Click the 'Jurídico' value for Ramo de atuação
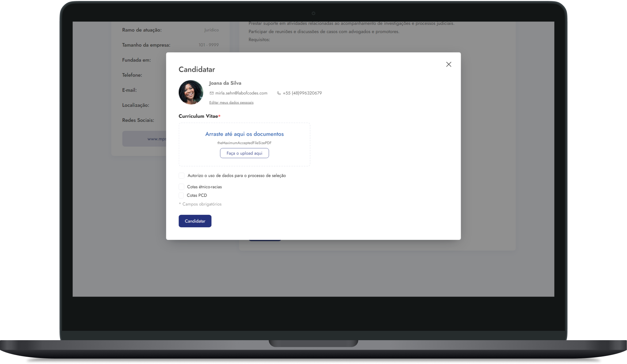The width and height of the screenshot is (627, 364). (211, 30)
